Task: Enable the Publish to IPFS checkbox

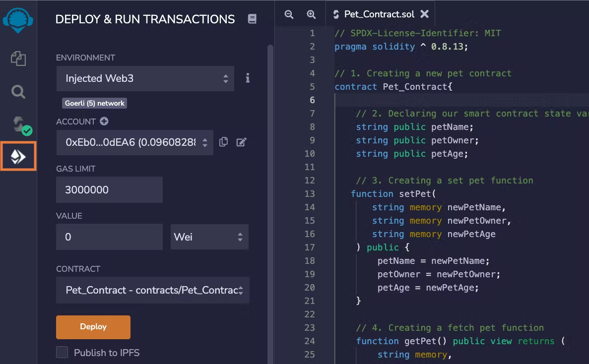Action: (x=62, y=353)
